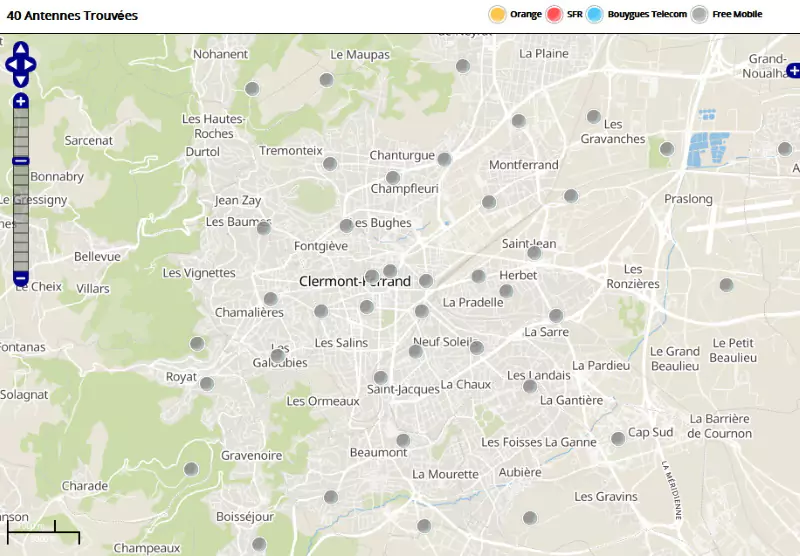800x556 pixels.
Task: Toggle the Orange operator filter
Action: coord(497,14)
